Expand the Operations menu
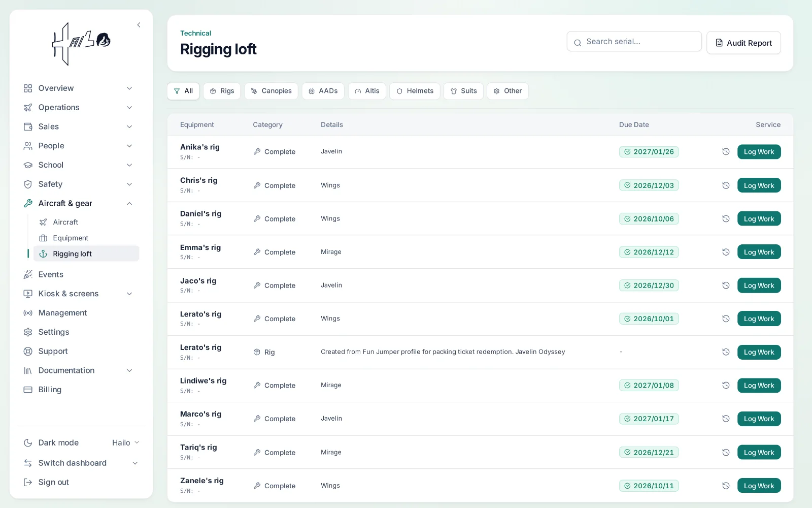This screenshot has height=508, width=812. 129,108
